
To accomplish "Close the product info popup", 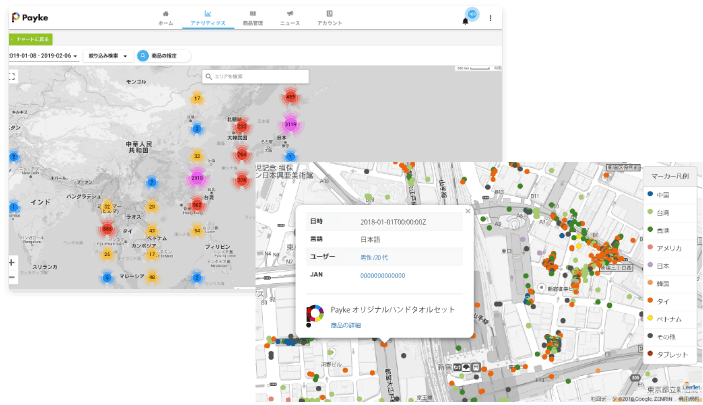I will pyautogui.click(x=467, y=212).
